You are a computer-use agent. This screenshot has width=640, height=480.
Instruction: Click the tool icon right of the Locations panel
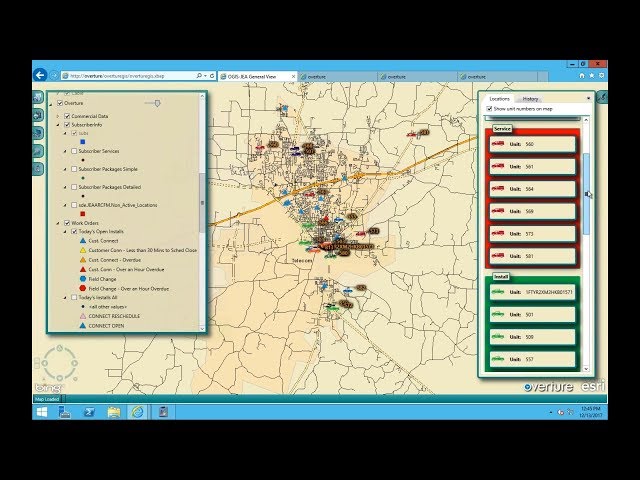pyautogui.click(x=602, y=97)
